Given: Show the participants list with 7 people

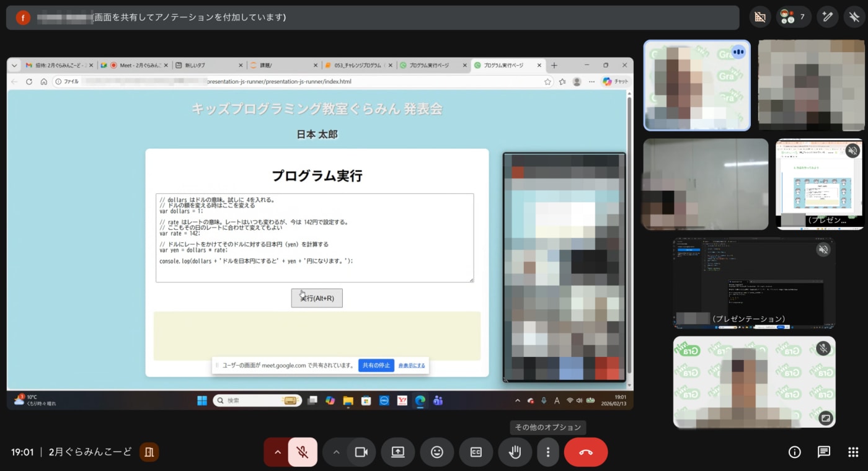Looking at the screenshot, I should point(794,17).
